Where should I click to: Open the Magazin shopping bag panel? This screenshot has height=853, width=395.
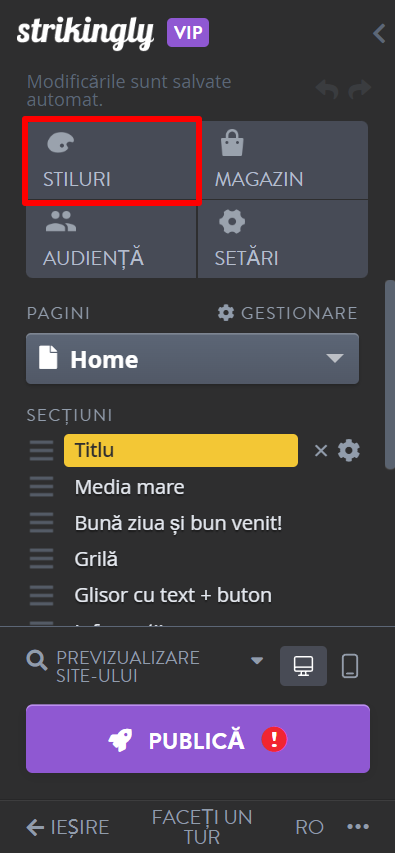(282, 160)
